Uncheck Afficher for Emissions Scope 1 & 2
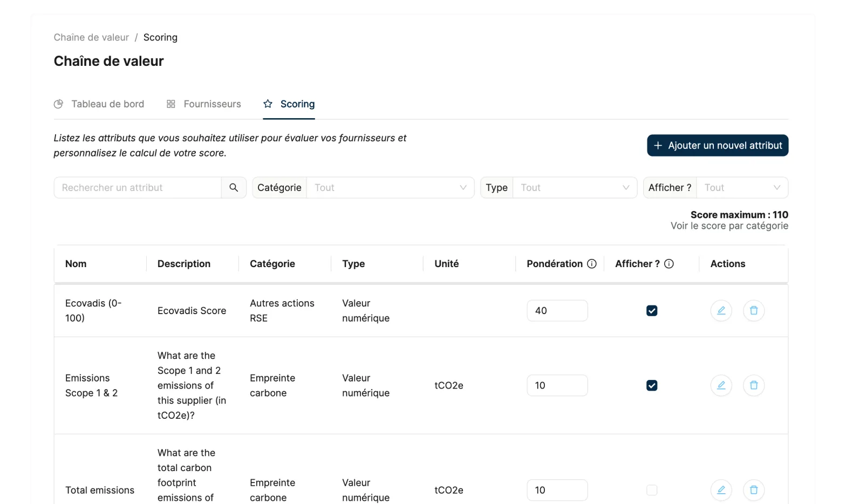The height and width of the screenshot is (504, 846). (x=652, y=385)
